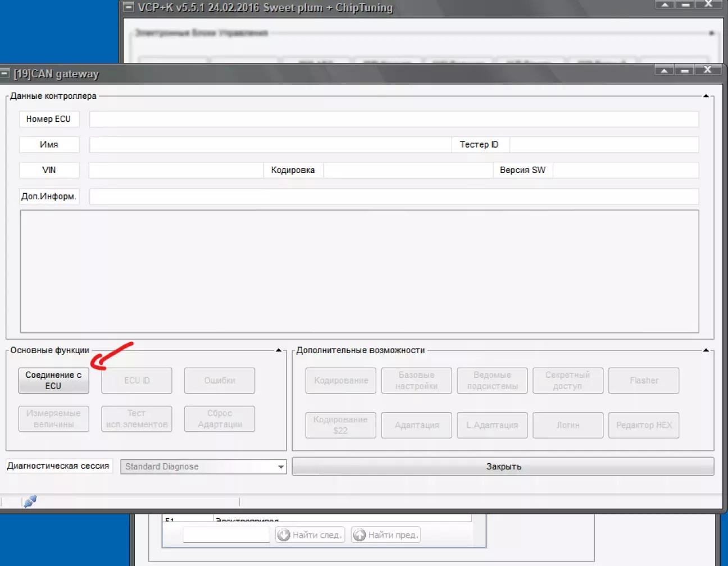The width and height of the screenshot is (728, 566).
Task: Open the Standard Diagnose session dropdown
Action: (x=280, y=467)
